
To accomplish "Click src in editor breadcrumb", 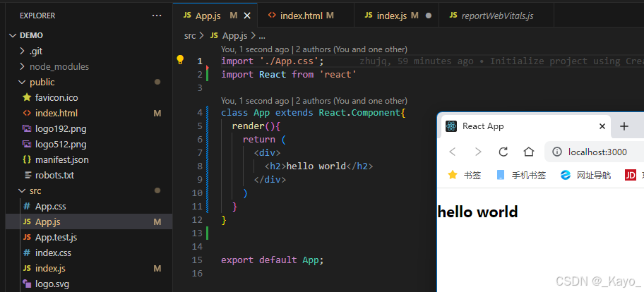I will 190,36.
